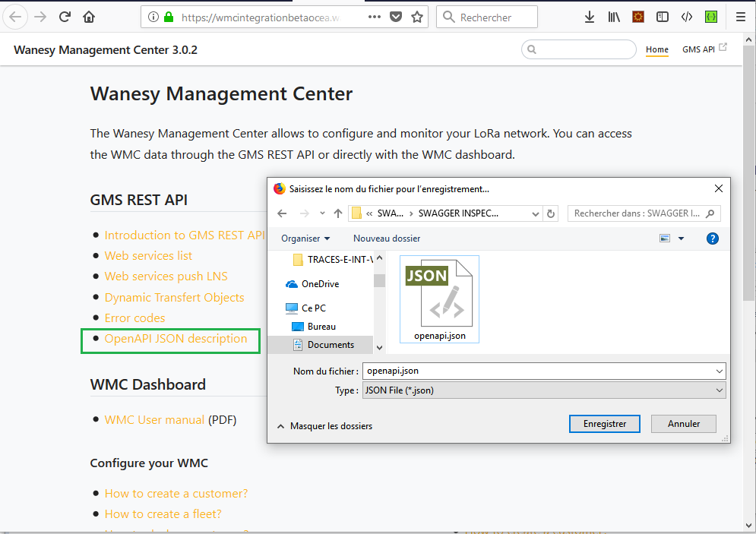Click the page vertical scrollbar thumb
Image resolution: width=756 pixels, height=534 pixels.
(x=748, y=173)
